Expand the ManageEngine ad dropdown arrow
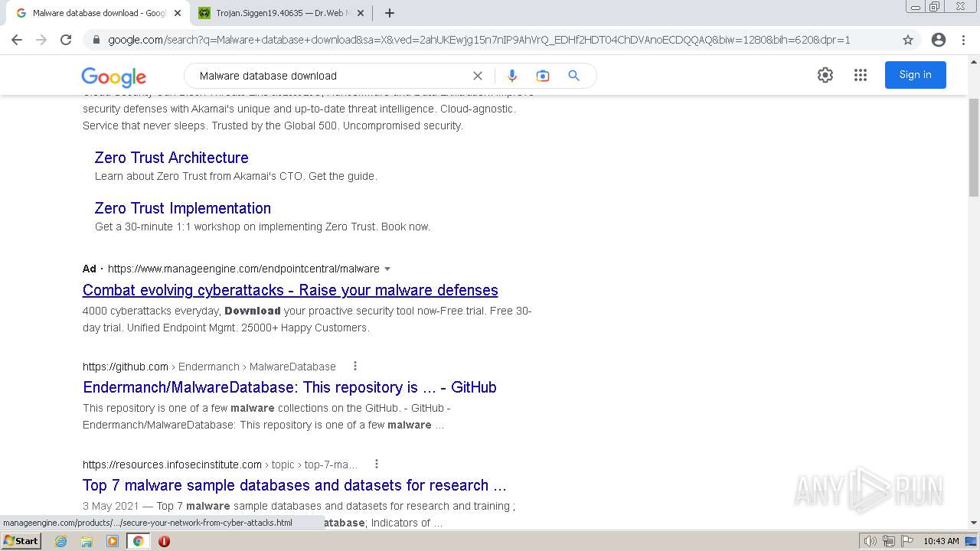The width and height of the screenshot is (980, 551). click(387, 269)
